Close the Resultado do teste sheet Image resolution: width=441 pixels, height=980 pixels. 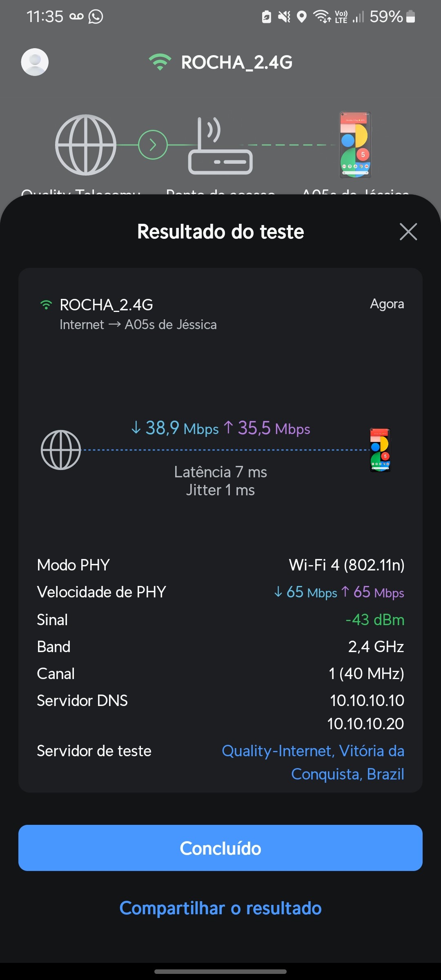coord(408,232)
